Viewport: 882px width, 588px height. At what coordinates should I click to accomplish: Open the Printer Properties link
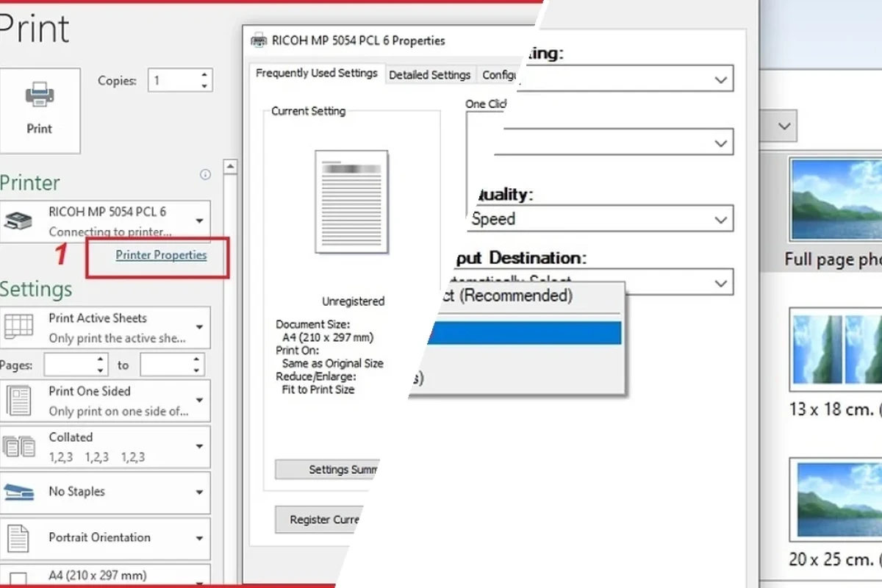[161, 255]
